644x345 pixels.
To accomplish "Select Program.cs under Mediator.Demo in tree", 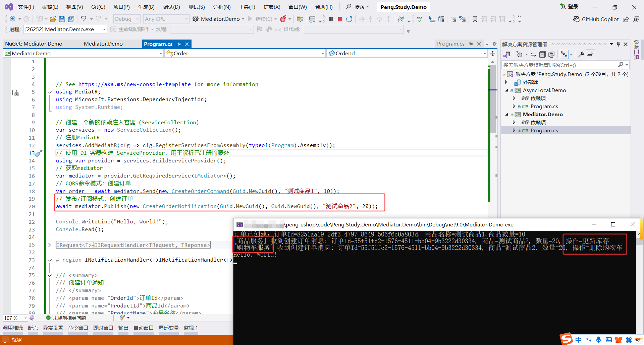I will (544, 131).
